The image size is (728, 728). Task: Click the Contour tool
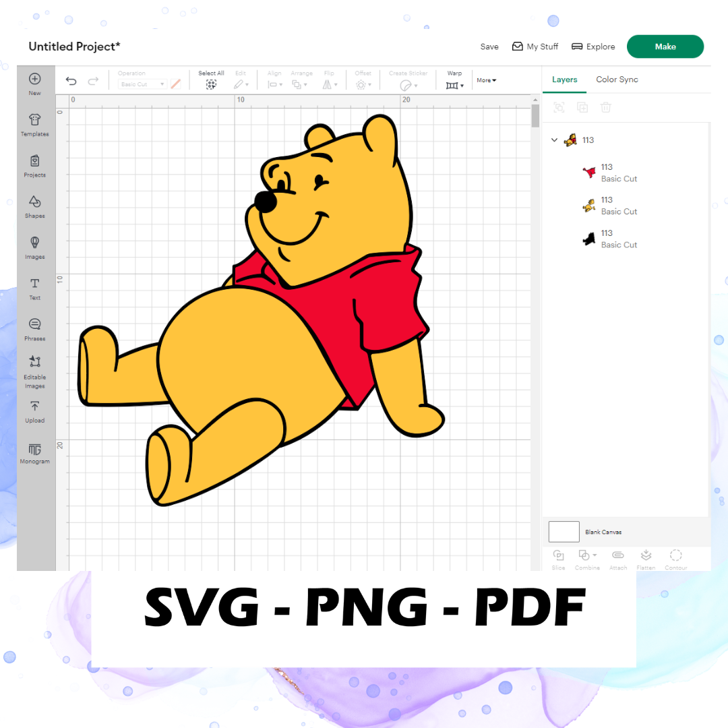tap(675, 559)
